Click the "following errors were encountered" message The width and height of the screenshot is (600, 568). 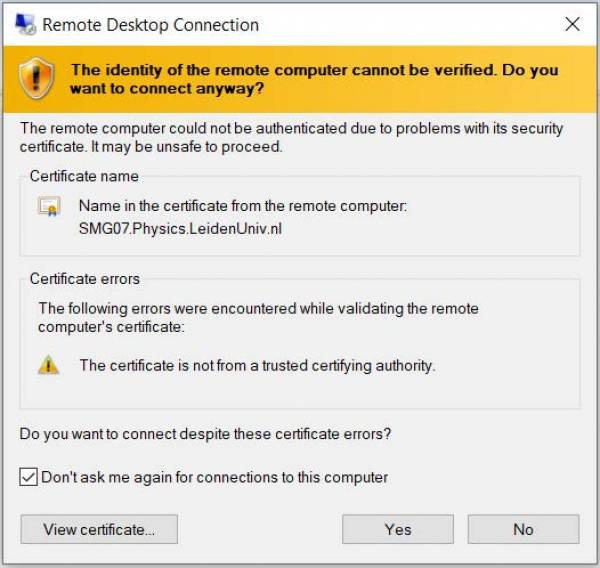(258, 317)
